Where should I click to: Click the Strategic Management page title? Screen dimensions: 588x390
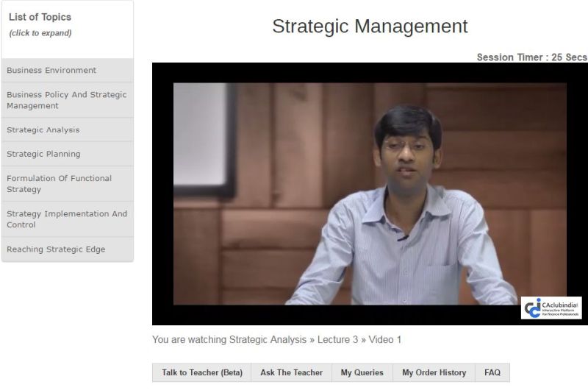pos(370,26)
